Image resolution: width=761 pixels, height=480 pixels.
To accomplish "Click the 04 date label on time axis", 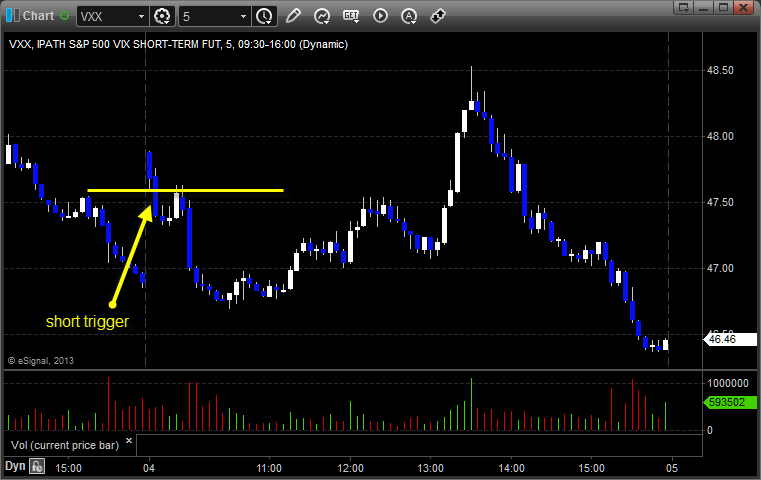I will [149, 468].
